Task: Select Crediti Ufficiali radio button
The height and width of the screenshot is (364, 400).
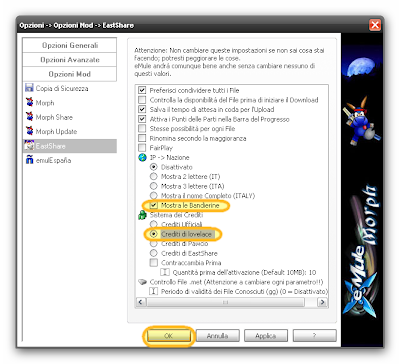Action: pos(153,224)
